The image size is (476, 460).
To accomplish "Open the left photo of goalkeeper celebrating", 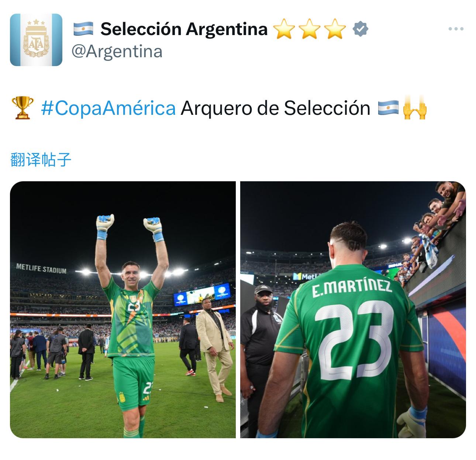I will click(x=123, y=310).
